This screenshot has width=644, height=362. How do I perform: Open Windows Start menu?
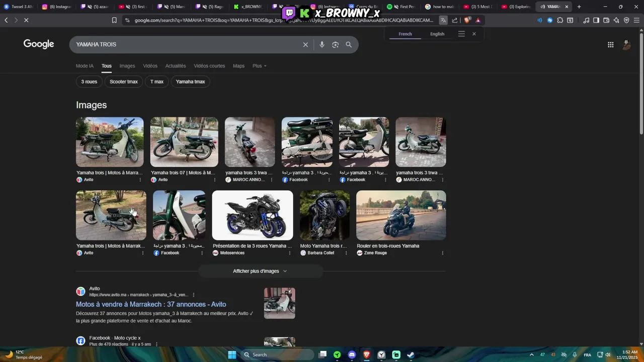pos(232,354)
